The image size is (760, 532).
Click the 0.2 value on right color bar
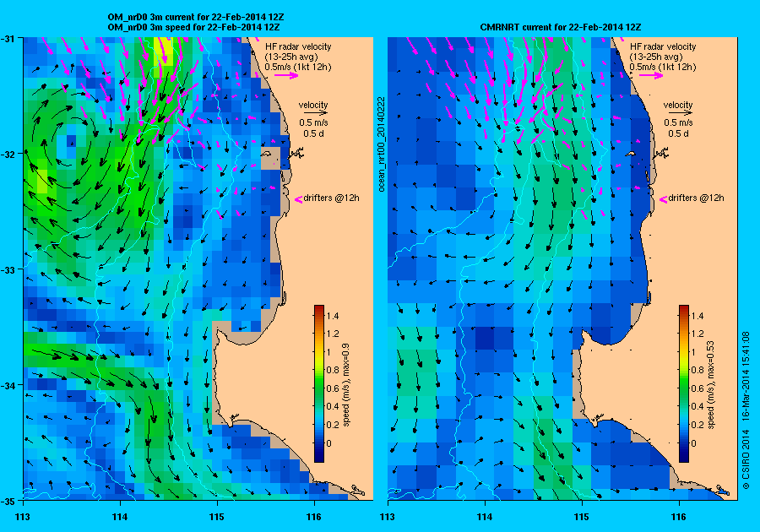698,425
